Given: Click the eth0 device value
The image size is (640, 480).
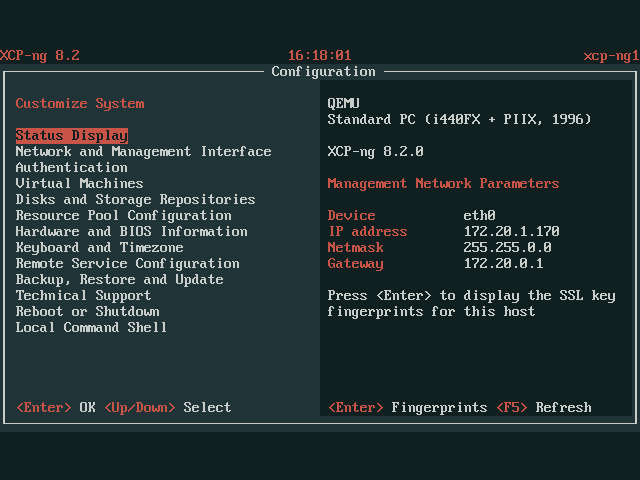Looking at the screenshot, I should [x=479, y=215].
